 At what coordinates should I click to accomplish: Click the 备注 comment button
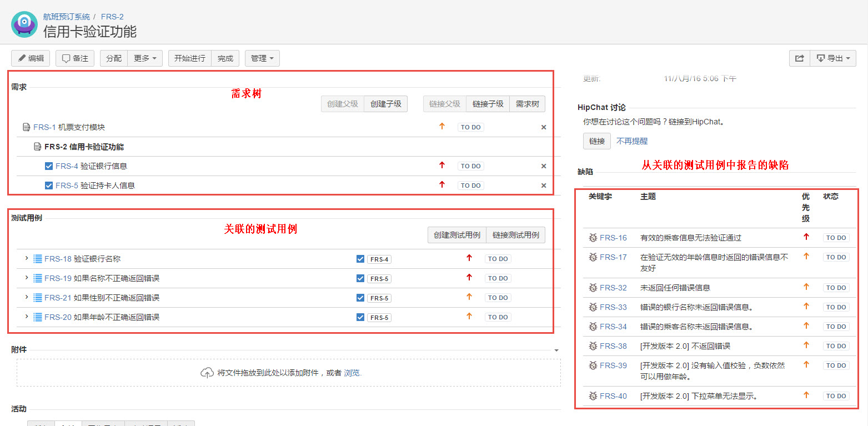click(x=75, y=58)
